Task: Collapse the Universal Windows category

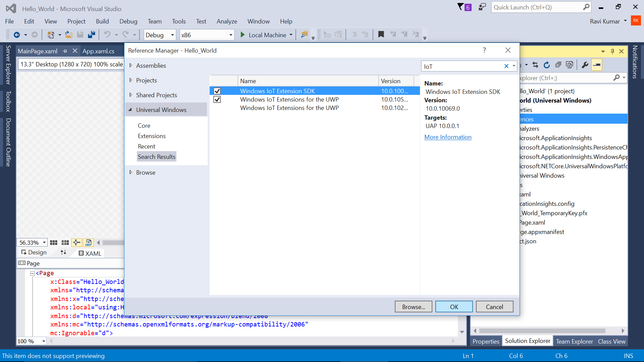Action: click(130, 110)
